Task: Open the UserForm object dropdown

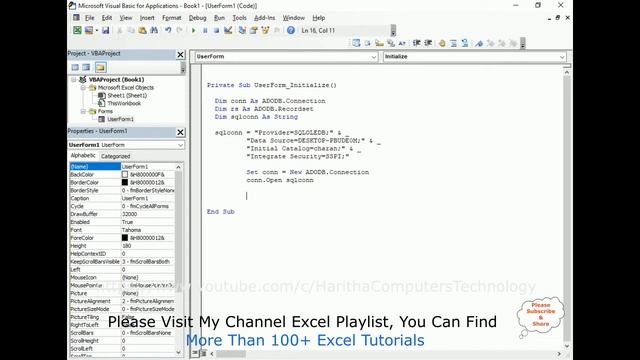Action: [373, 57]
